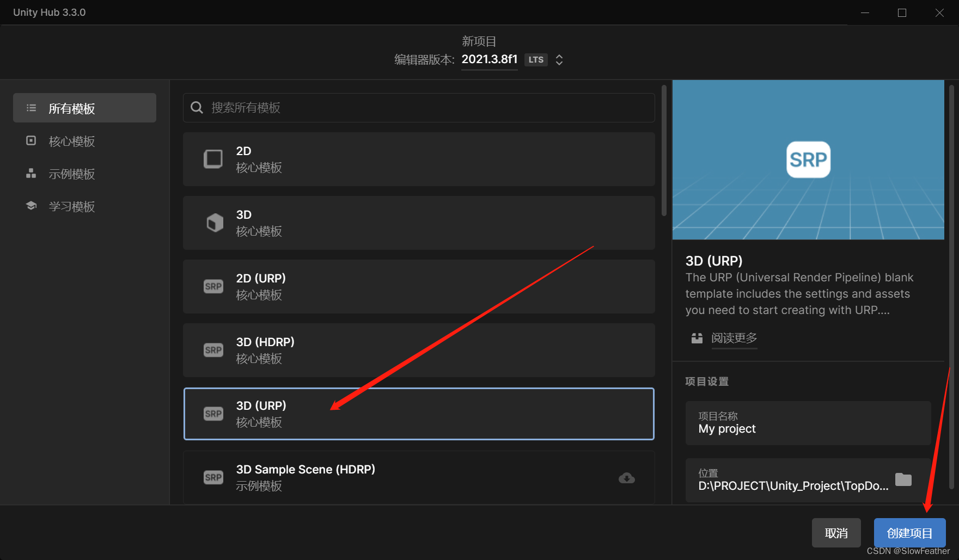
Task: Open the 阅读更多 link
Action: [734, 338]
